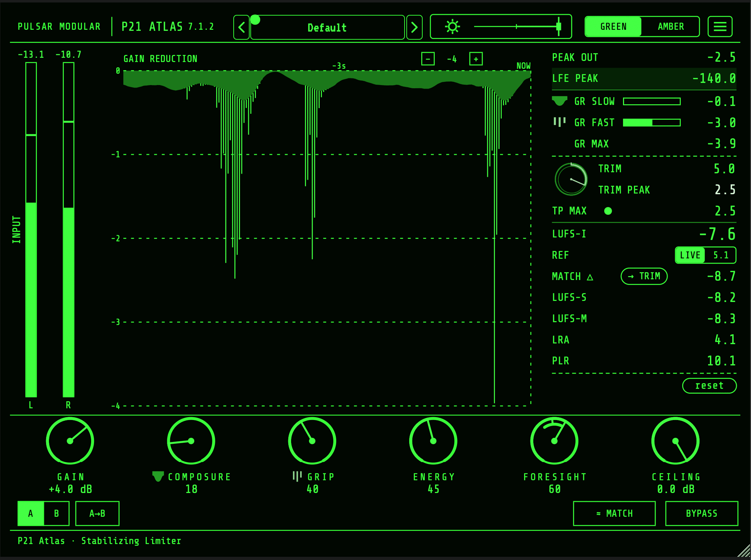This screenshot has width=751, height=560.
Task: Click the ≈ MATCH button
Action: click(x=614, y=514)
